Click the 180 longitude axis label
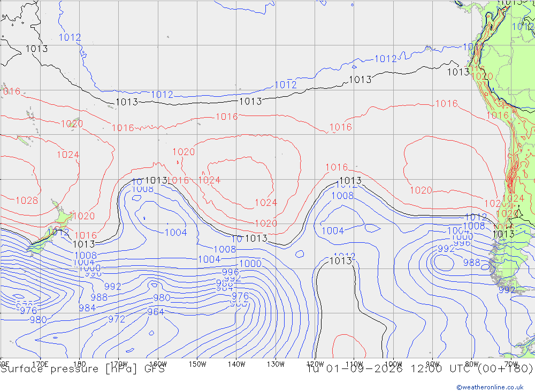 (80, 364)
